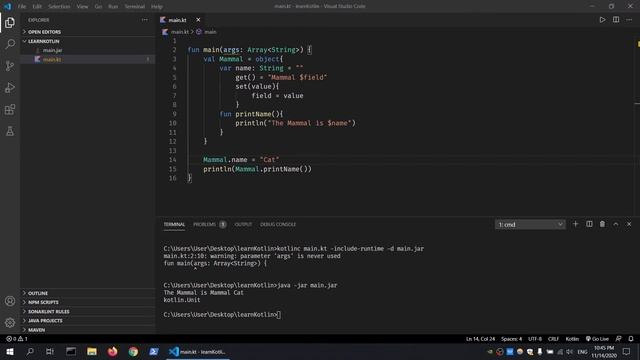Open the File menu
The image size is (640, 360).
coord(22,7)
